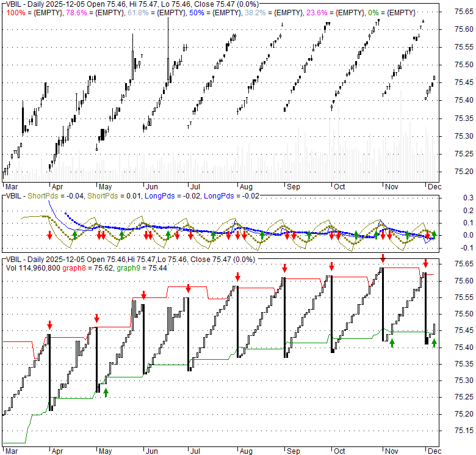Image resolution: width=476 pixels, height=455 pixels.
Task: Click the 0% Fibonacci level label
Action: [377, 12]
